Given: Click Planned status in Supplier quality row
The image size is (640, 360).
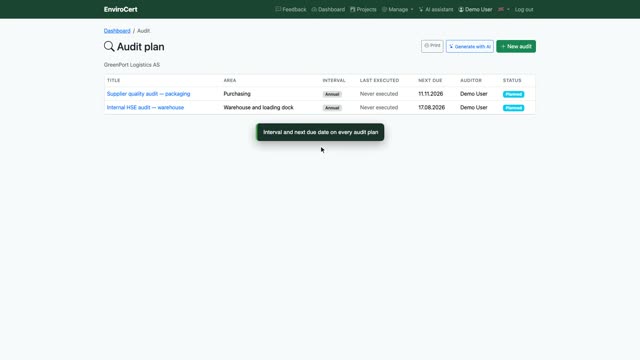Looking at the screenshot, I should click(513, 94).
